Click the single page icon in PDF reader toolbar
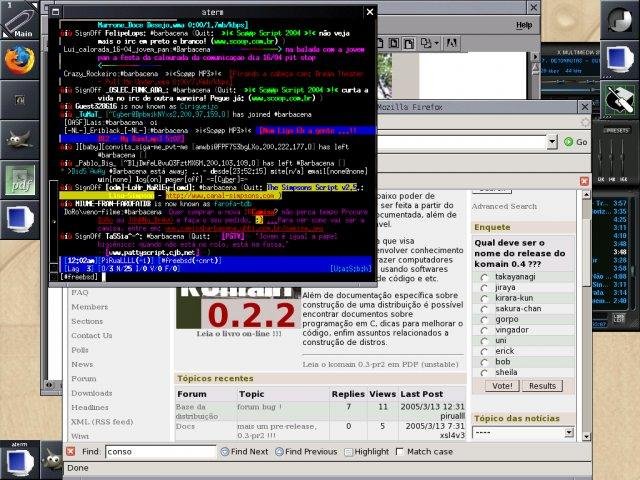640x480 pixels. click(x=380, y=43)
